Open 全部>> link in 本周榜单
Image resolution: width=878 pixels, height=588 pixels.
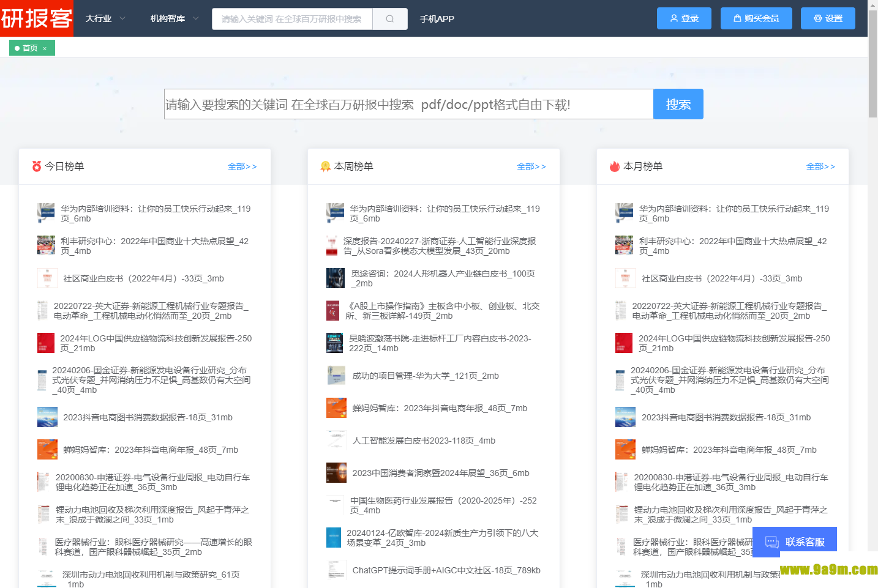click(x=531, y=166)
